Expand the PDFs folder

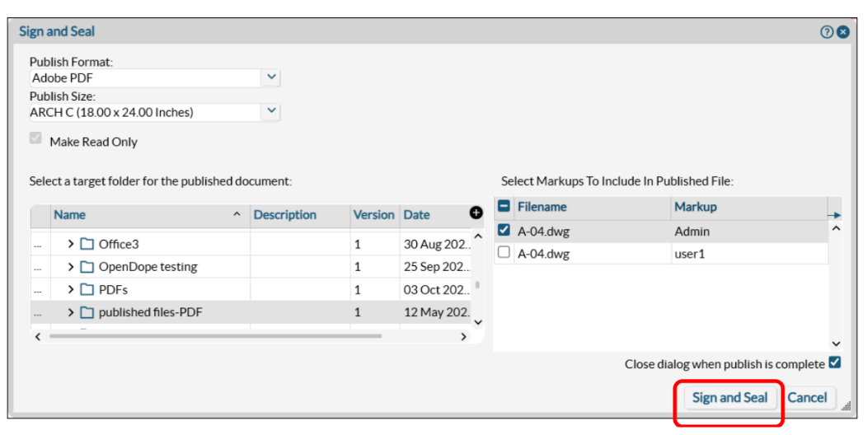tap(70, 289)
